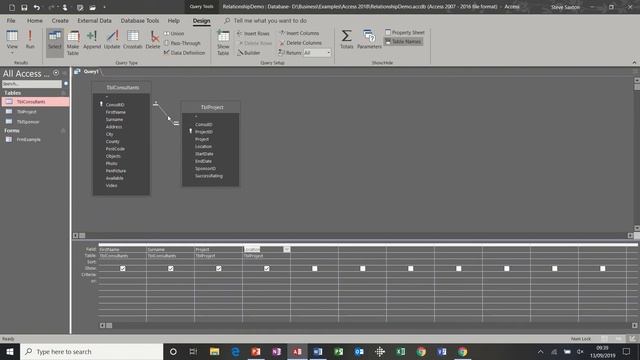Check the Show box in sixth grid column

pos(362,269)
